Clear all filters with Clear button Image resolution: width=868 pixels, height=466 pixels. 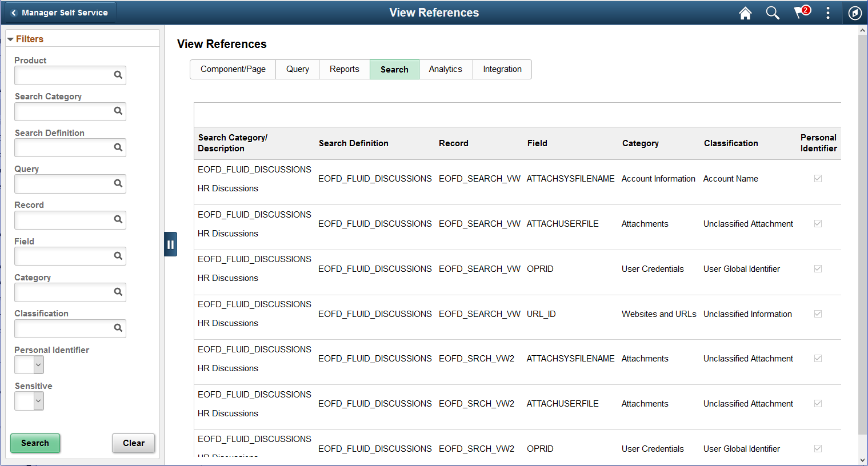click(133, 443)
